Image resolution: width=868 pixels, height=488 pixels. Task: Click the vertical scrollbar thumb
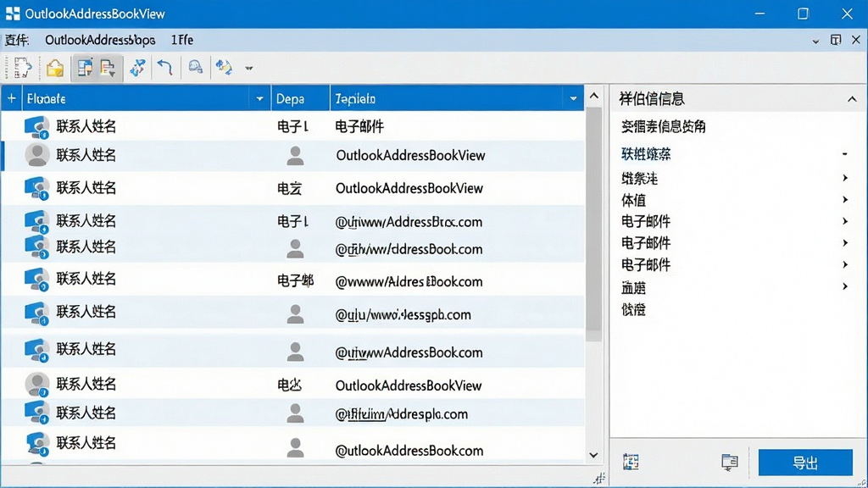(x=594, y=224)
